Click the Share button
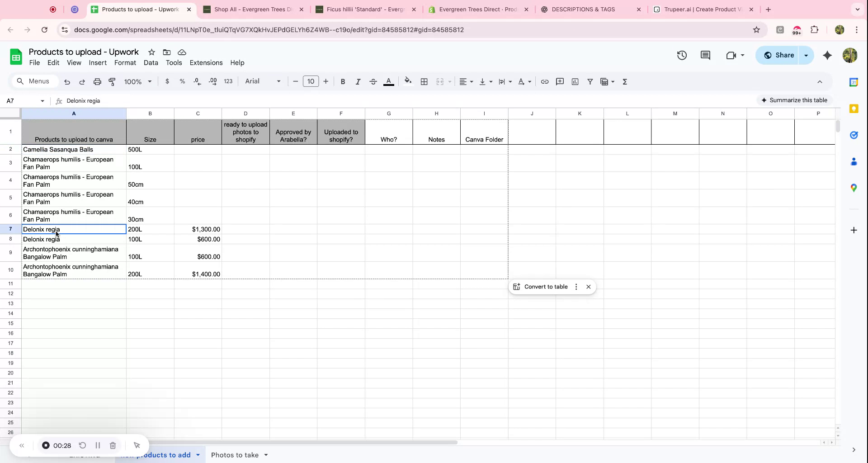Viewport: 868px width, 463px height. pos(779,55)
